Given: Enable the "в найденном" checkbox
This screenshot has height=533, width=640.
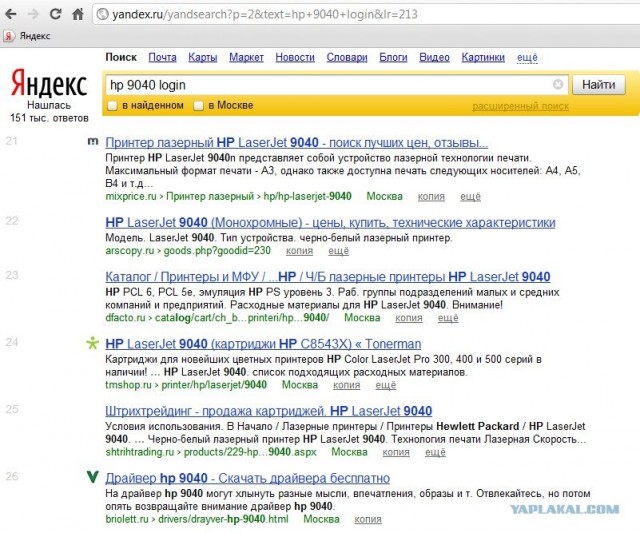Looking at the screenshot, I should tap(112, 106).
